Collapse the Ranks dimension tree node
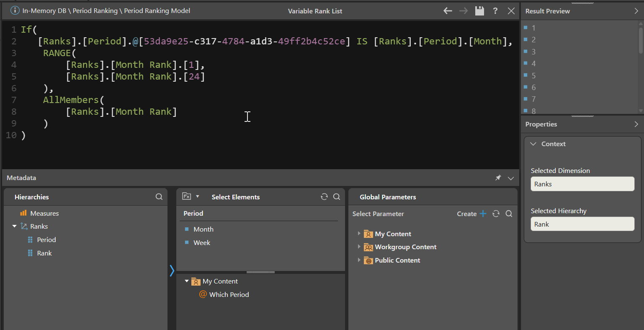Screen dimensions: 644x330 point(15,226)
